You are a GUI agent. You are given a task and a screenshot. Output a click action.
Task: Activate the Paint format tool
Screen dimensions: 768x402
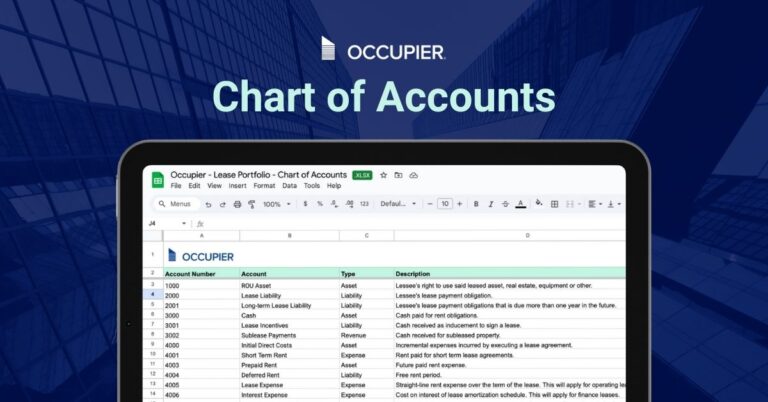pyautogui.click(x=251, y=204)
